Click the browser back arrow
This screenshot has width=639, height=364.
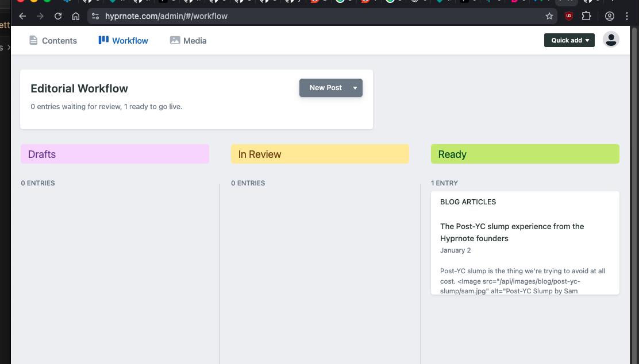(x=23, y=16)
